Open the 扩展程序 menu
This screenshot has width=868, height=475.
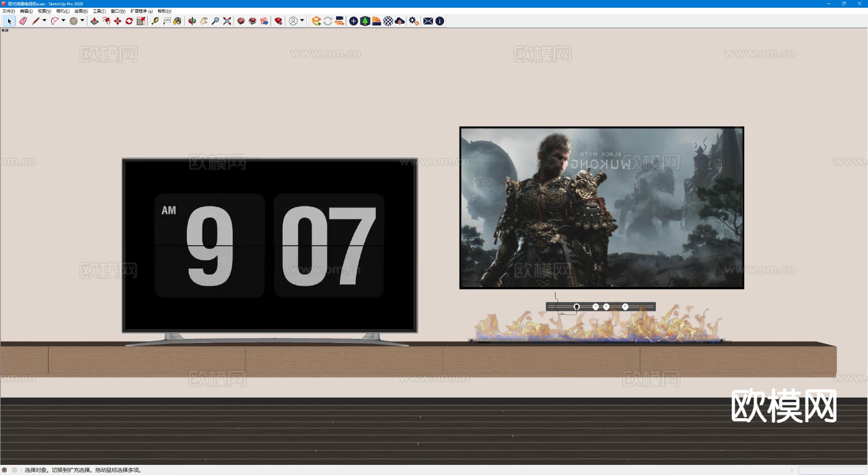click(141, 11)
